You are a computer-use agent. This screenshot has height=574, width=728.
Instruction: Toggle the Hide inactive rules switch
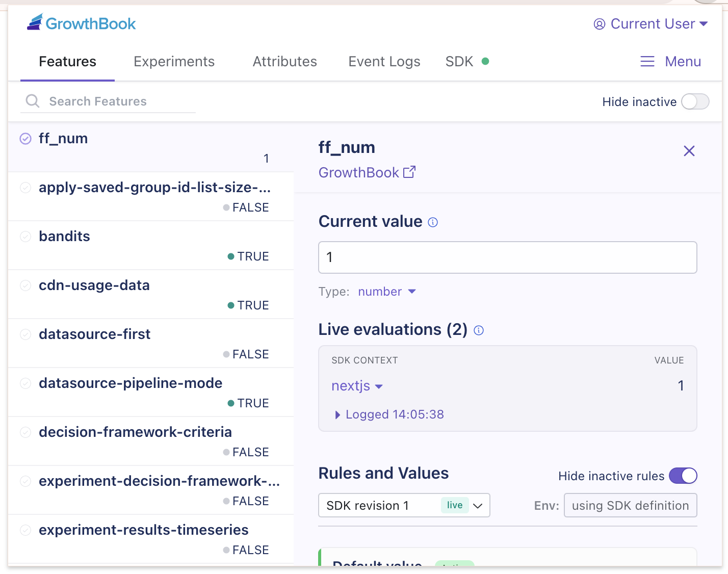click(x=683, y=476)
